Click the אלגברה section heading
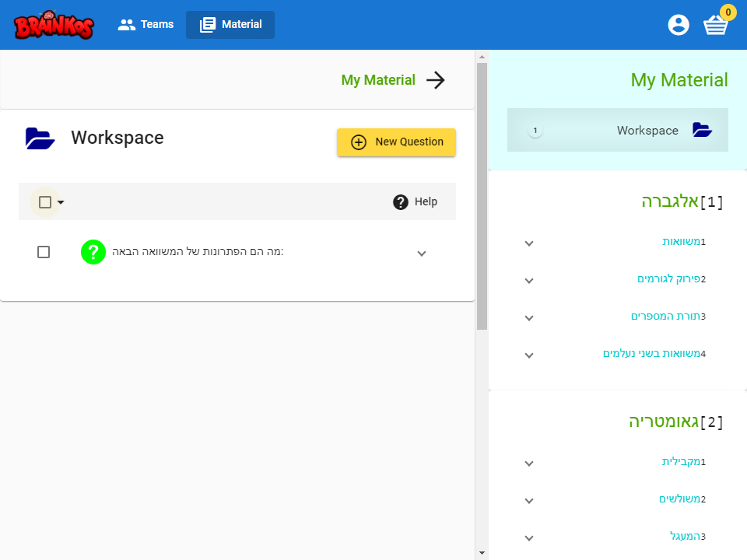 tap(670, 201)
